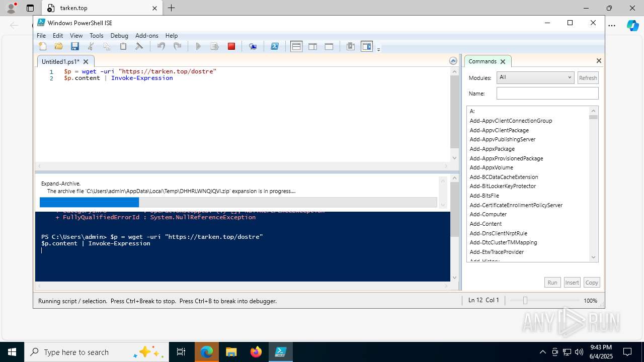Click up arrow of commands list scrollbar
The height and width of the screenshot is (362, 644).
[x=593, y=111]
